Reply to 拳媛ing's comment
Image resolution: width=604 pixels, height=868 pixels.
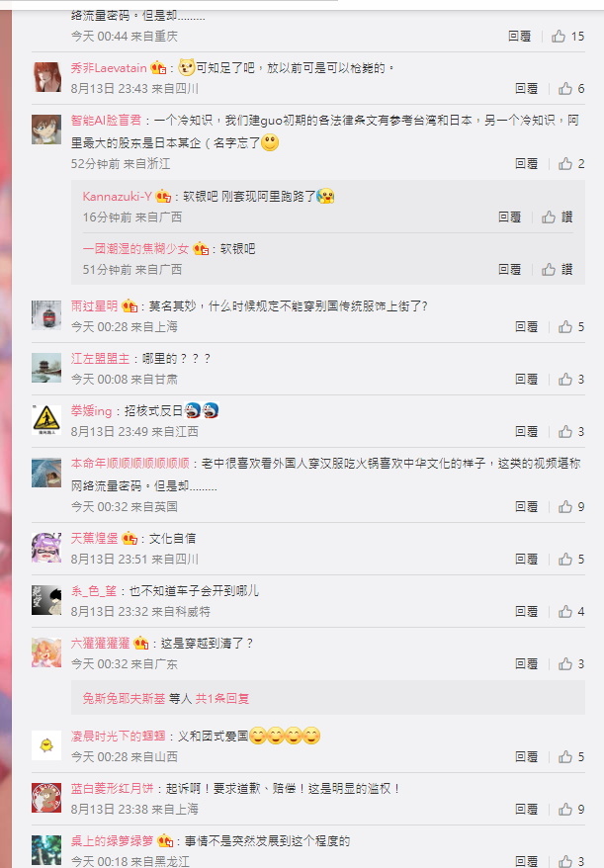tap(526, 432)
